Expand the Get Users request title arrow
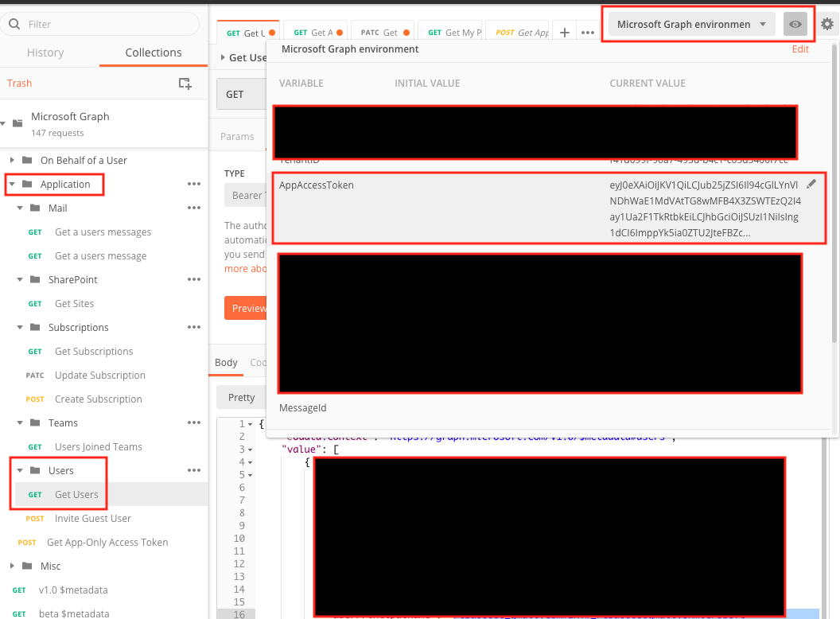The image size is (840, 619). (x=223, y=57)
